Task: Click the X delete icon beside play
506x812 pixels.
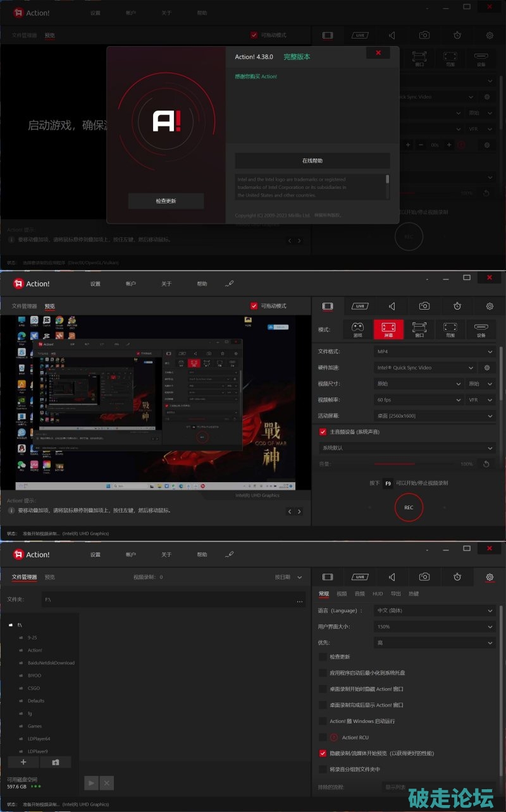Action: tap(107, 783)
